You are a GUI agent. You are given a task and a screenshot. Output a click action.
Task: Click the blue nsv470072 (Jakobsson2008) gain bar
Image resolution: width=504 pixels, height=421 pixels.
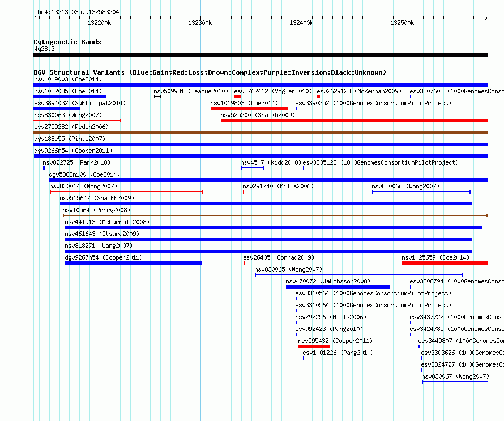(x=338, y=287)
